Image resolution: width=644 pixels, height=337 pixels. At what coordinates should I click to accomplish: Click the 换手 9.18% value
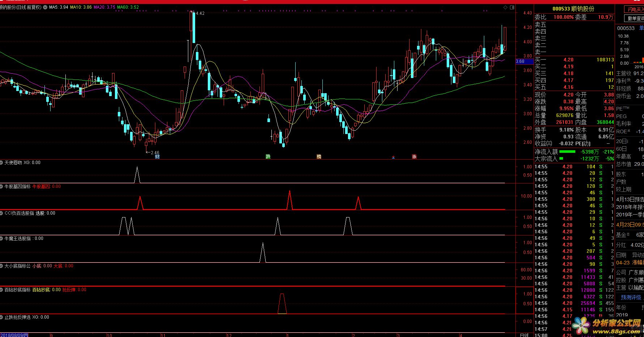[566, 129]
